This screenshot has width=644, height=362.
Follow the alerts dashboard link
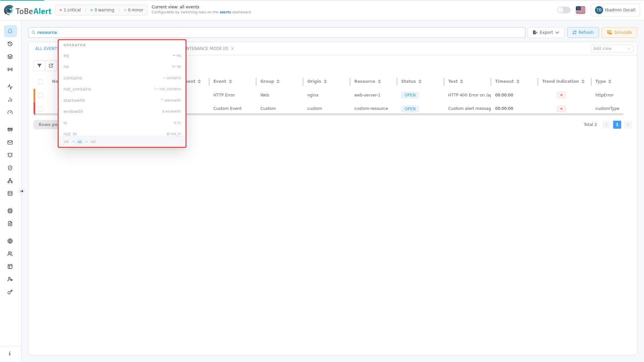coord(225,12)
